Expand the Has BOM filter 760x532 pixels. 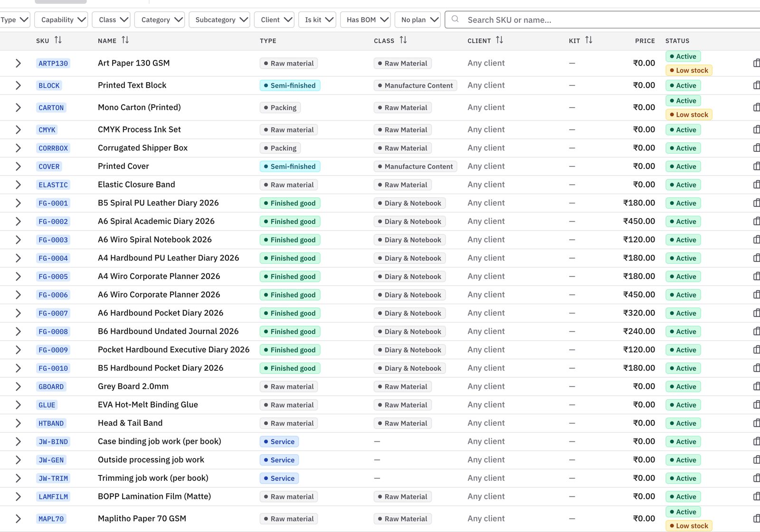pyautogui.click(x=365, y=19)
